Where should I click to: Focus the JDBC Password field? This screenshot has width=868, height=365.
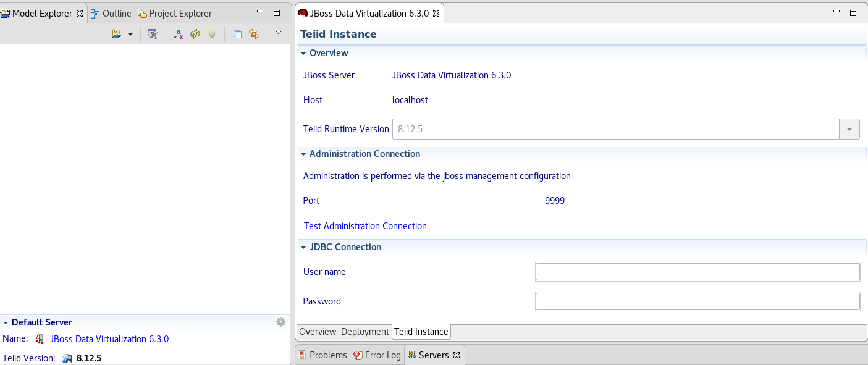point(697,301)
